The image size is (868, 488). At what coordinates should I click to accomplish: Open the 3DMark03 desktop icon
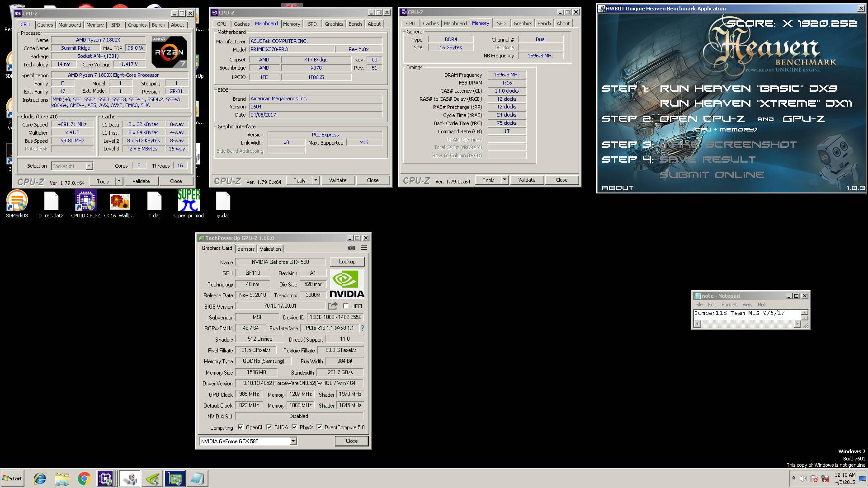pyautogui.click(x=17, y=204)
